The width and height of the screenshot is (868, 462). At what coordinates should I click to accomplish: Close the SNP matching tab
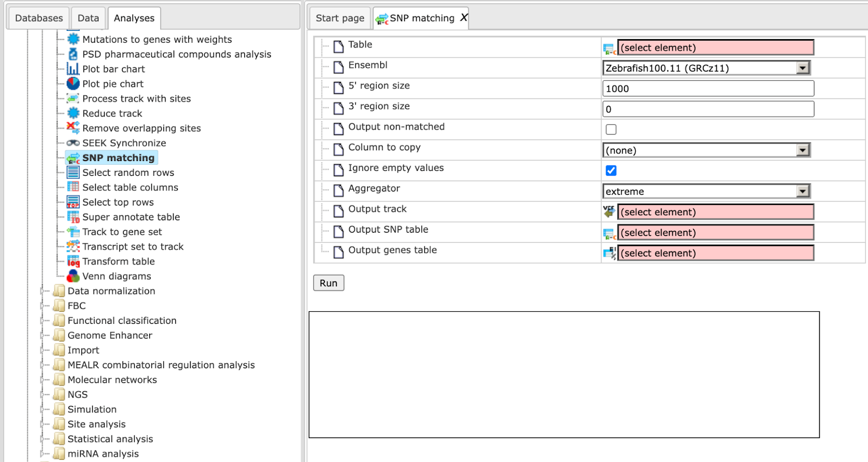pyautogui.click(x=464, y=17)
